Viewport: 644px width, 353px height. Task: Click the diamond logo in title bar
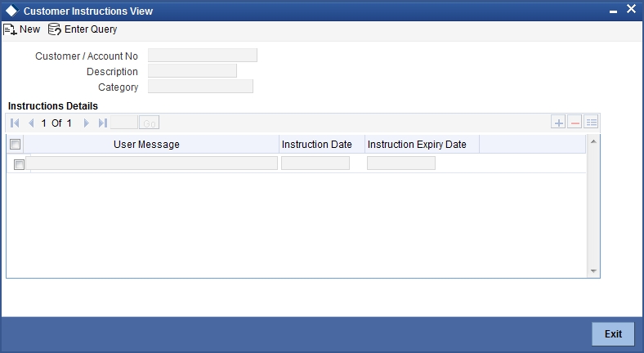(12, 11)
